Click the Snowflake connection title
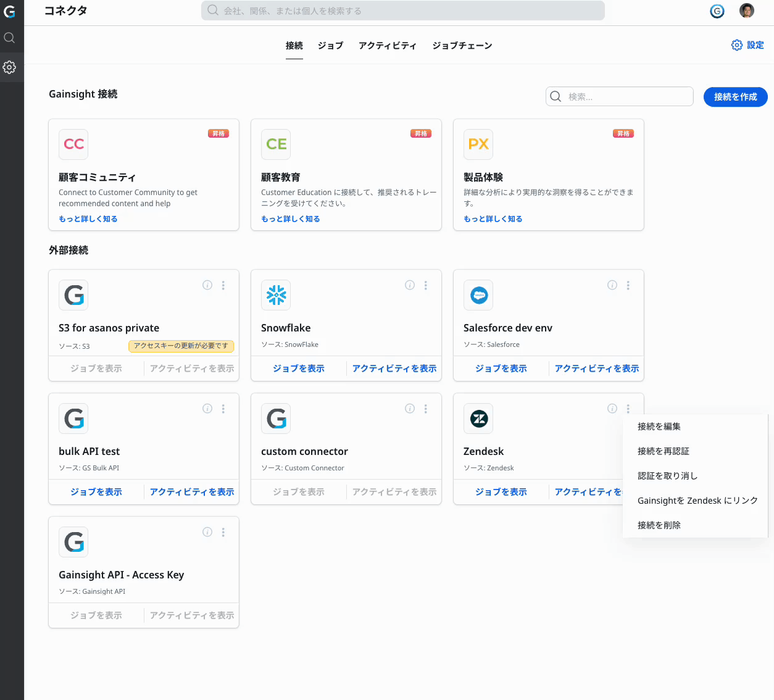Image resolution: width=774 pixels, height=700 pixels. click(x=286, y=328)
